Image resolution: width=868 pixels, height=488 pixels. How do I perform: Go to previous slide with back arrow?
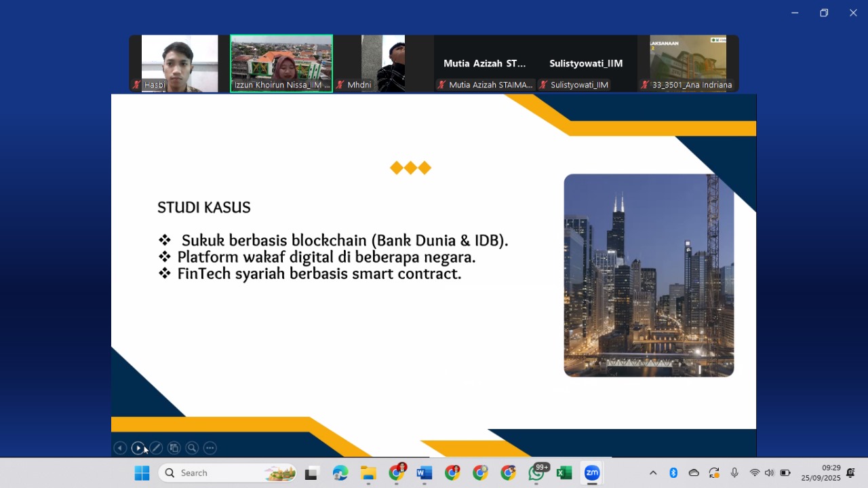click(x=120, y=448)
